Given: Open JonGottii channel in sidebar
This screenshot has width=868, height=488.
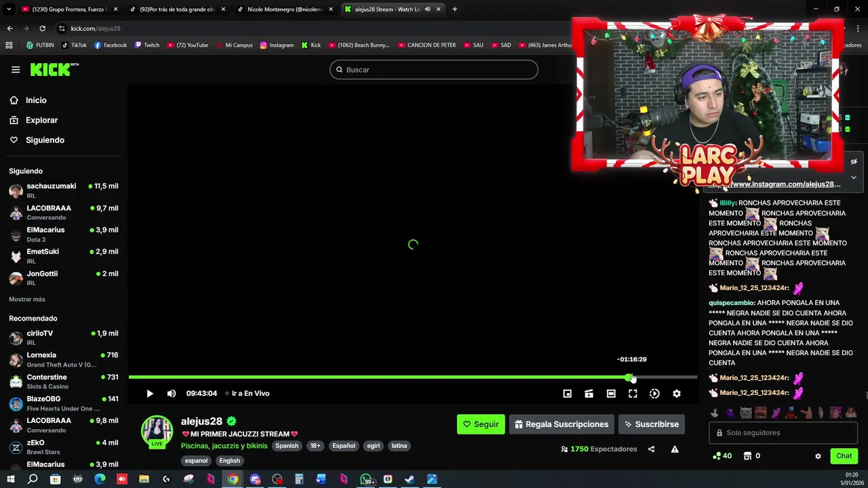Looking at the screenshot, I should click(x=64, y=278).
